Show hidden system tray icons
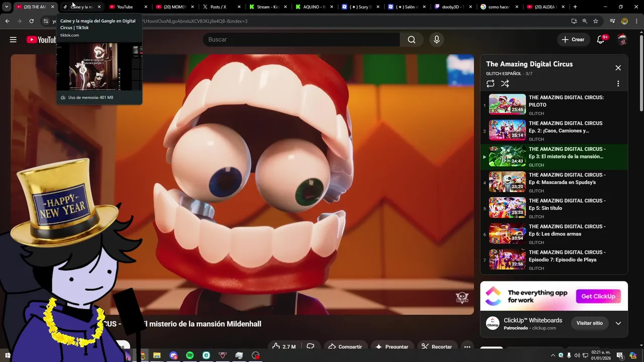This screenshot has height=362, width=644. [x=553, y=355]
